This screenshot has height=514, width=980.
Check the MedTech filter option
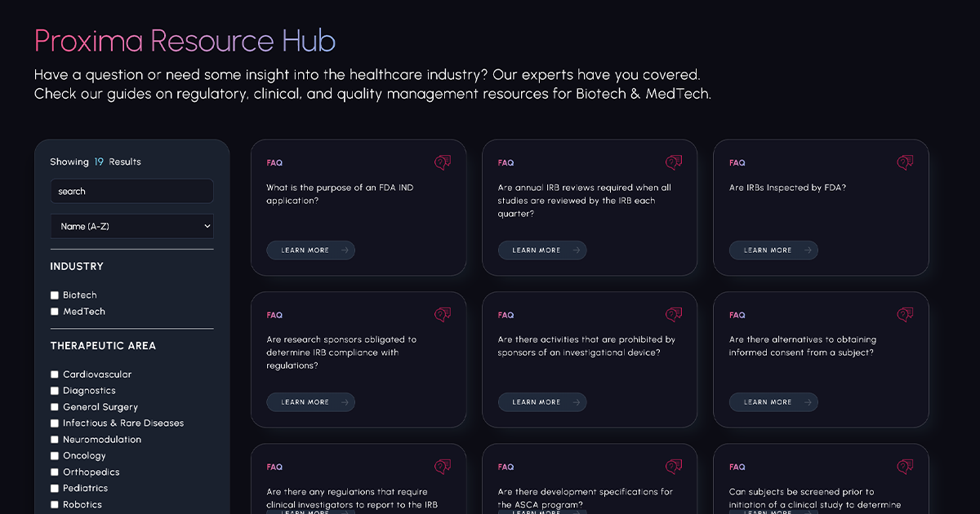pyautogui.click(x=55, y=311)
